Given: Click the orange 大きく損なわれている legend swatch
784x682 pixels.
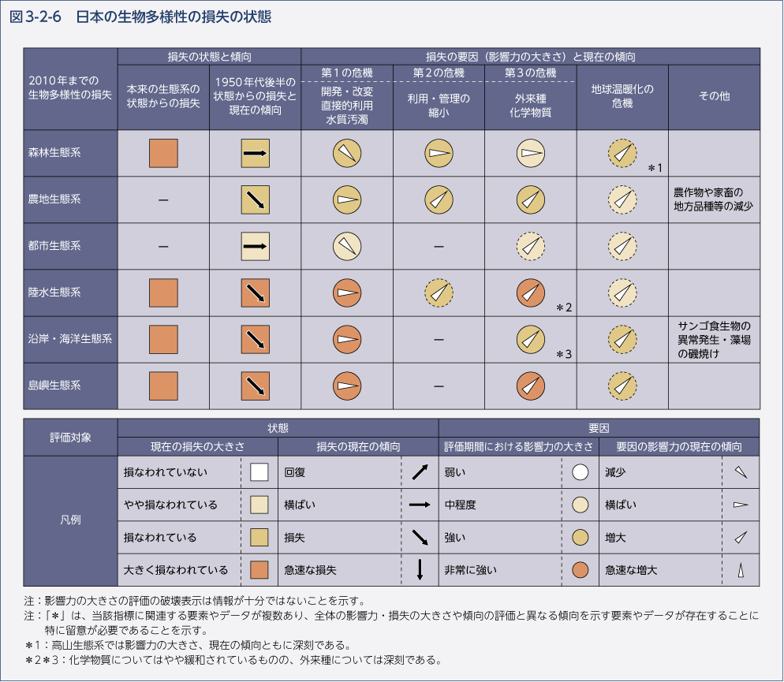Looking at the screenshot, I should 259,569.
